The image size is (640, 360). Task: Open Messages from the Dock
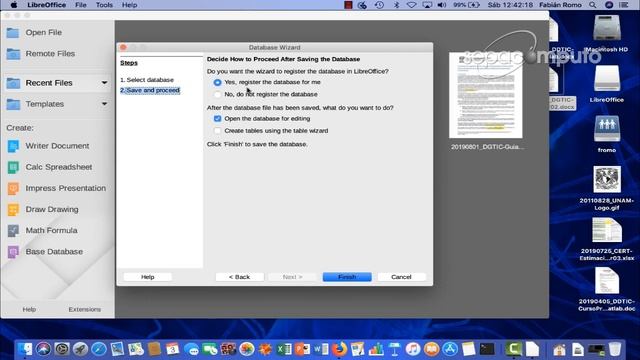coord(191,349)
